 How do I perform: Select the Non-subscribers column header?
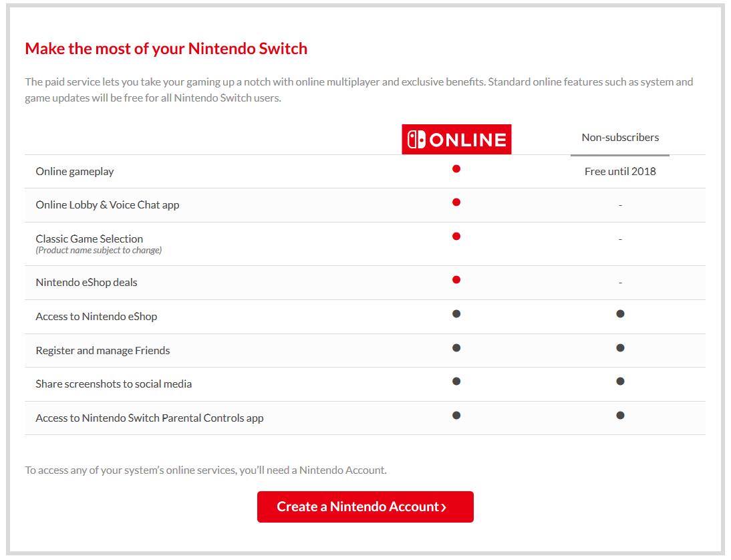tap(620, 138)
